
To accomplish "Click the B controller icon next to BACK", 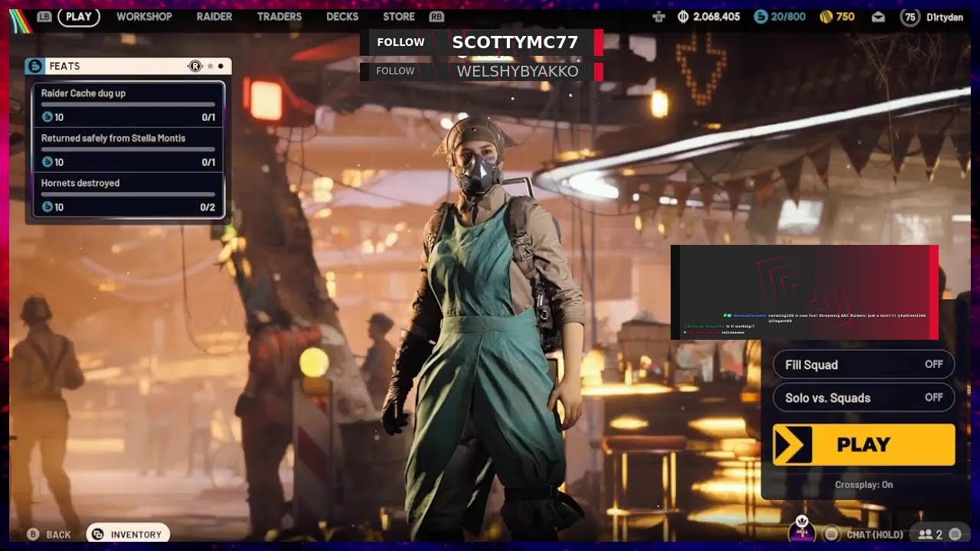I will click(33, 534).
